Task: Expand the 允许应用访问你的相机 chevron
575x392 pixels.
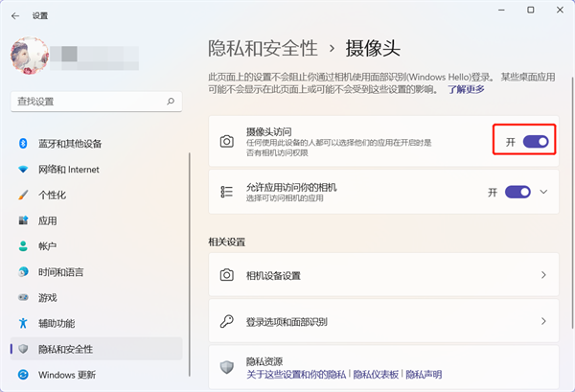Action: coord(544,192)
